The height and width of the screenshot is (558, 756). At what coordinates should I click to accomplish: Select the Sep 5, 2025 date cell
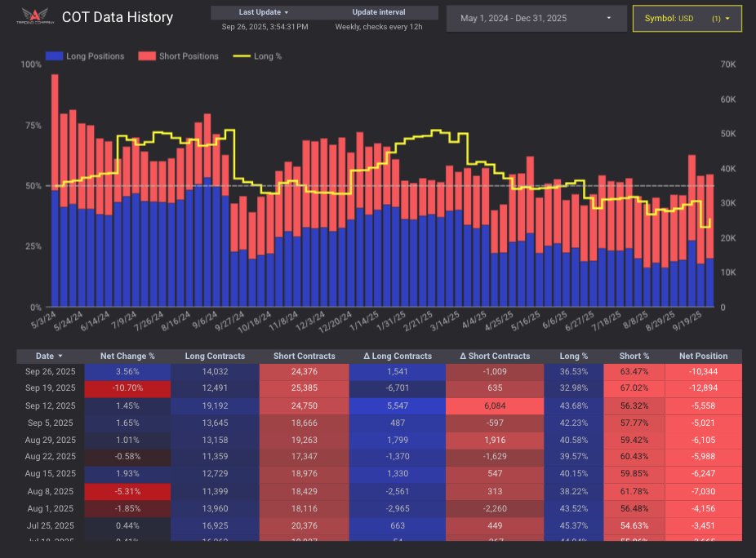(x=50, y=423)
